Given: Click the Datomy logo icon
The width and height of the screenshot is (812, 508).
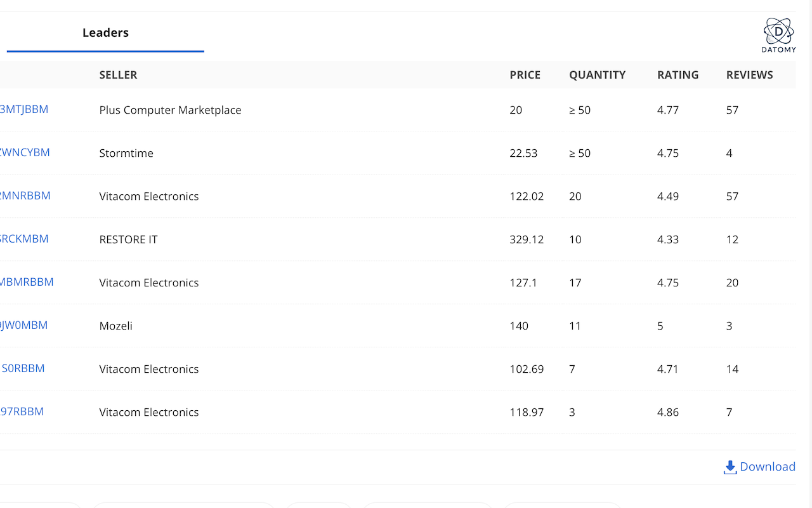Looking at the screenshot, I should point(778,32).
